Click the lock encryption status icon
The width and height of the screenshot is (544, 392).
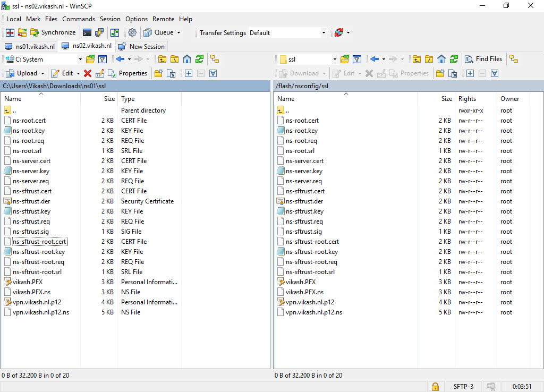[x=435, y=387]
